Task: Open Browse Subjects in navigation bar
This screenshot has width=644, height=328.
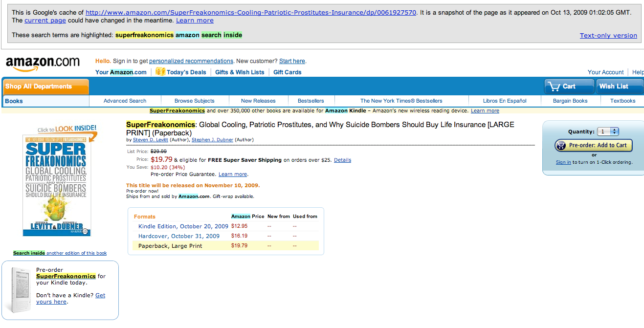Action: 194,101
